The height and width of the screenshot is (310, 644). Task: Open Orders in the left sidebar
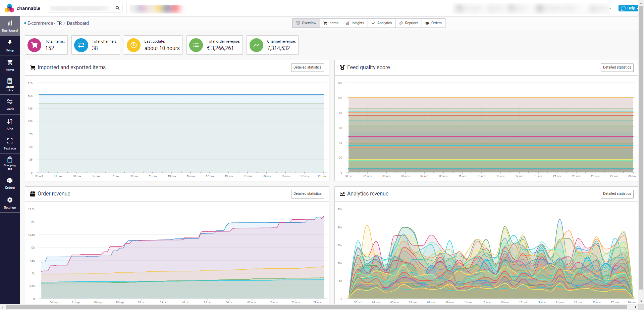click(10, 183)
